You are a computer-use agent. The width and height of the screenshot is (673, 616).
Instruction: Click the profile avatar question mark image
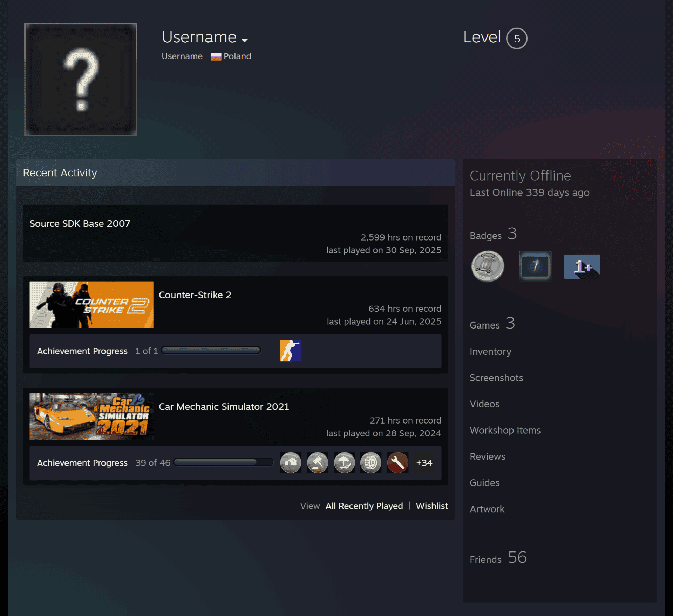[81, 79]
